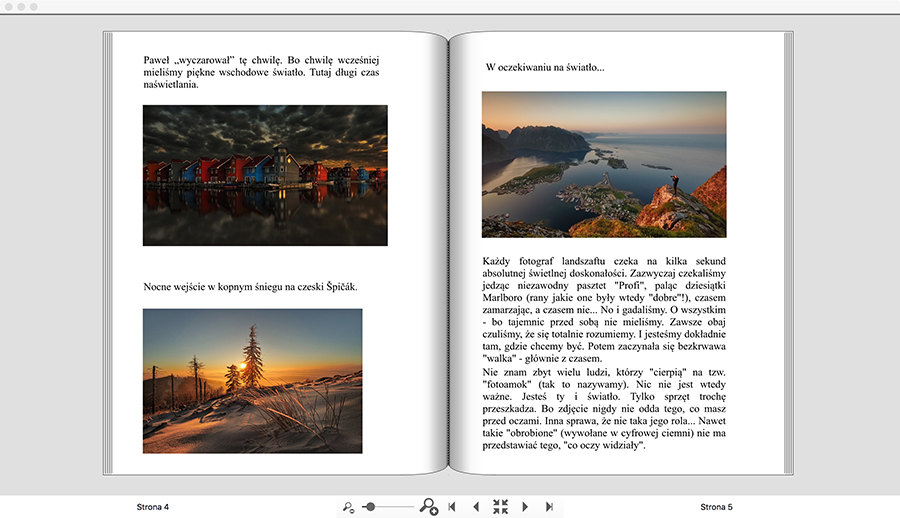Click the 'Nocne wejście w kopnym śniegu' caption
This screenshot has height=518, width=900.
click(250, 287)
